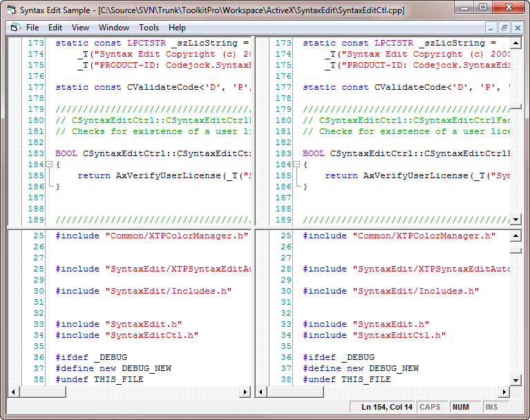Open the Tools menu
This screenshot has width=530, height=420.
[x=149, y=28]
